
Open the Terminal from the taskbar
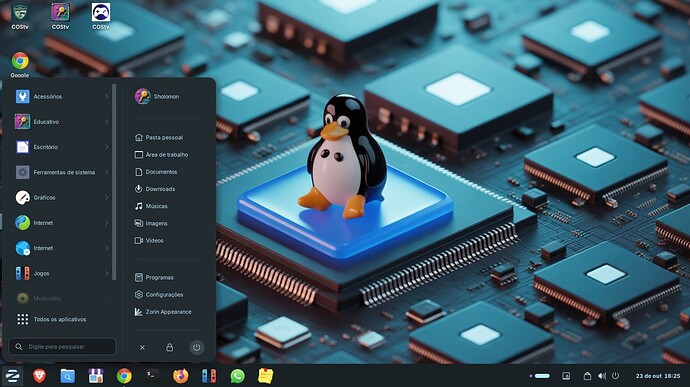(152, 375)
